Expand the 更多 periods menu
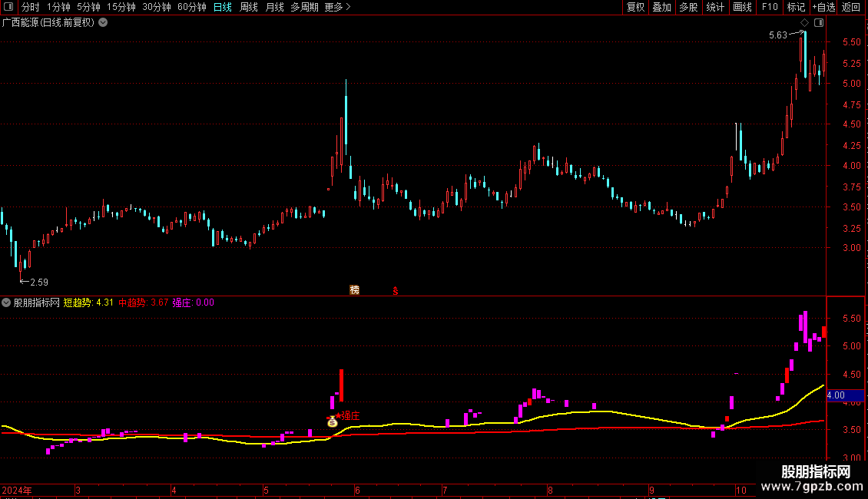Viewport: 868px width, 499px height. [x=337, y=7]
